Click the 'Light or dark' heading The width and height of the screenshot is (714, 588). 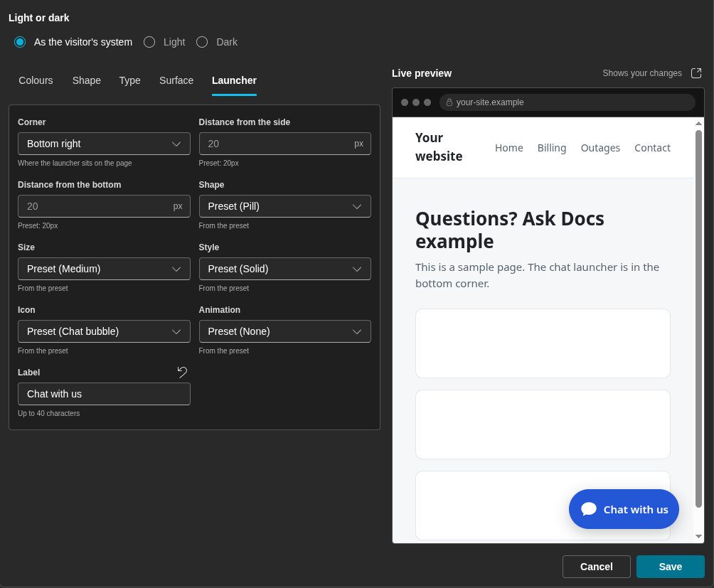tap(38, 18)
